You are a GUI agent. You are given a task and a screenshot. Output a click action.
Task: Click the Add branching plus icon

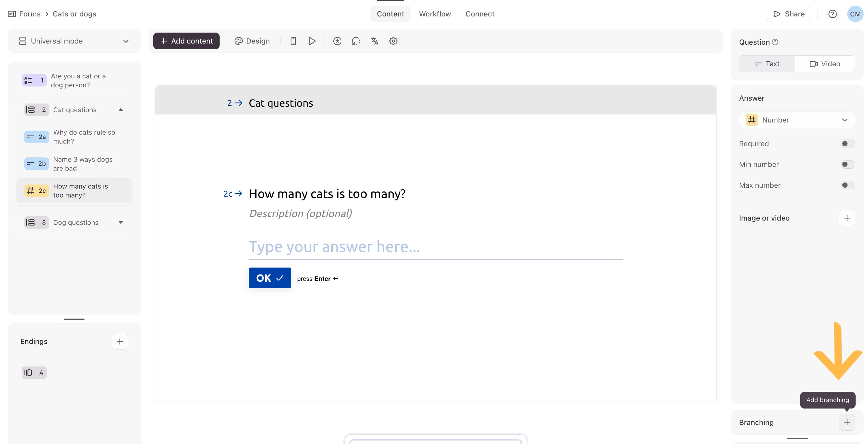[x=847, y=422]
